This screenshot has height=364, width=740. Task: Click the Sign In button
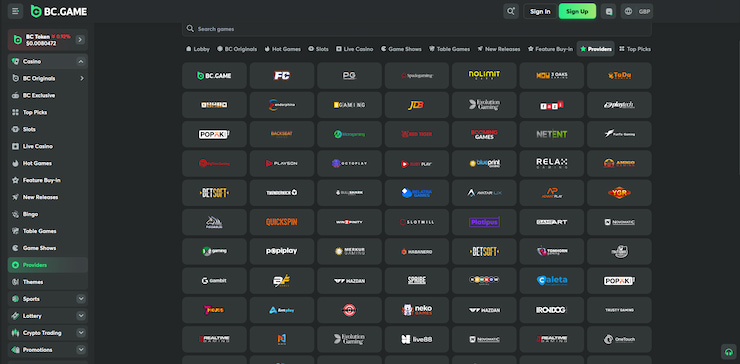click(540, 11)
